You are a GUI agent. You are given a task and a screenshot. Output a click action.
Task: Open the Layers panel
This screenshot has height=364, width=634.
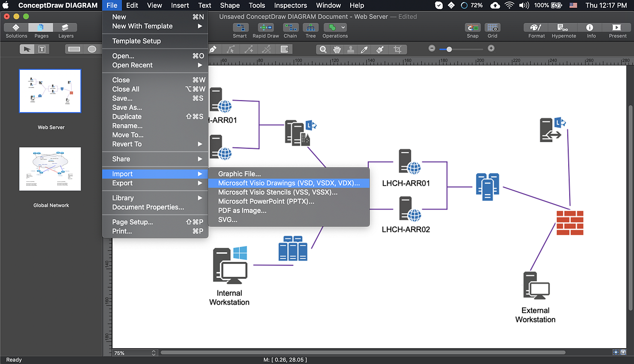click(x=66, y=28)
